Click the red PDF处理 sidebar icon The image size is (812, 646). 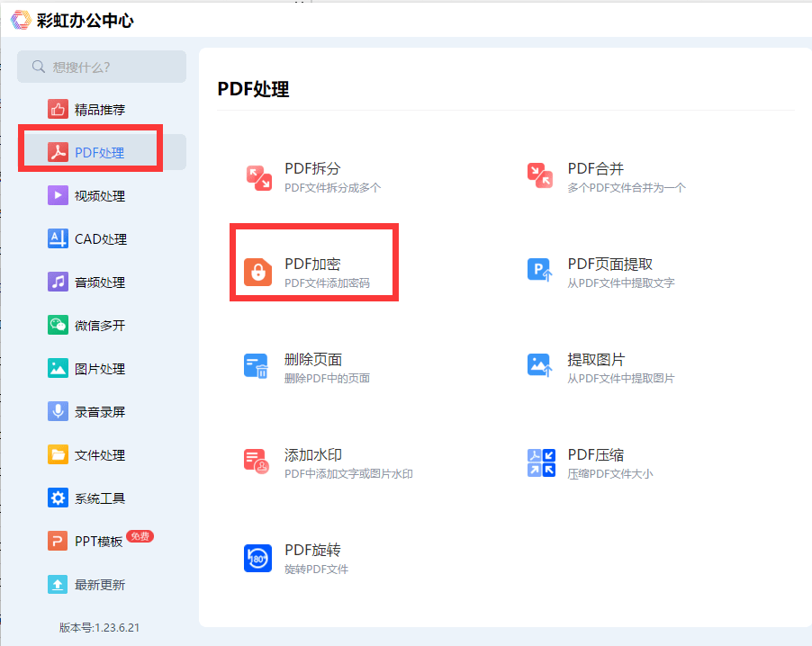click(x=58, y=152)
